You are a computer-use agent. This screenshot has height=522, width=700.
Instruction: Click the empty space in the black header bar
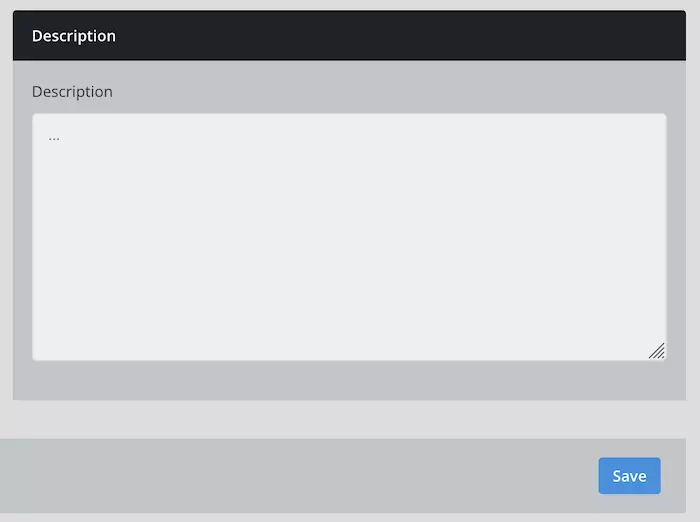[x=400, y=36]
